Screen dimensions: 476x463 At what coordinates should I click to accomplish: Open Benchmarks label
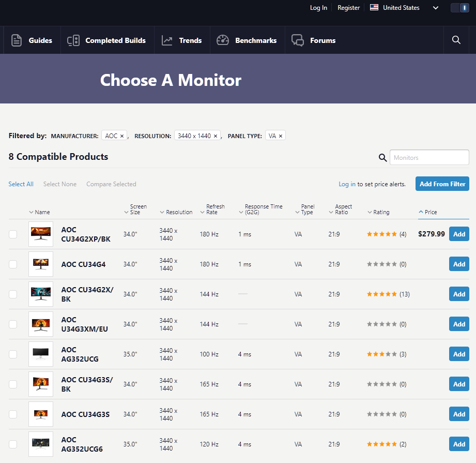tap(256, 40)
